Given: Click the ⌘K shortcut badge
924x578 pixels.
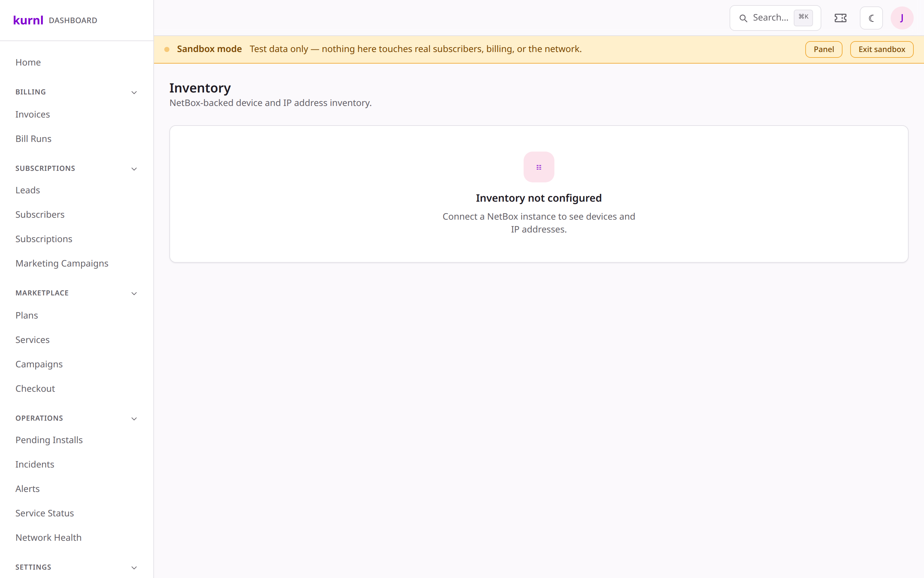Looking at the screenshot, I should pyautogui.click(x=803, y=17).
